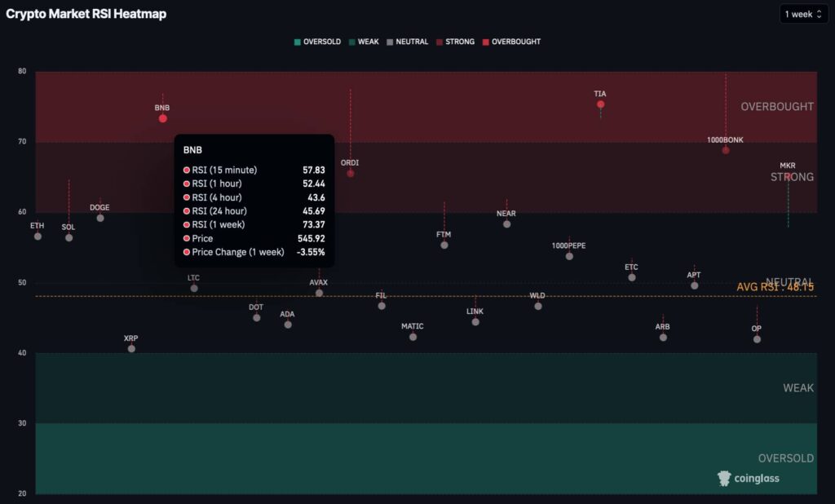The width and height of the screenshot is (835, 504).
Task: Click the Price Change (1 week) tooltip row
Action: [254, 252]
